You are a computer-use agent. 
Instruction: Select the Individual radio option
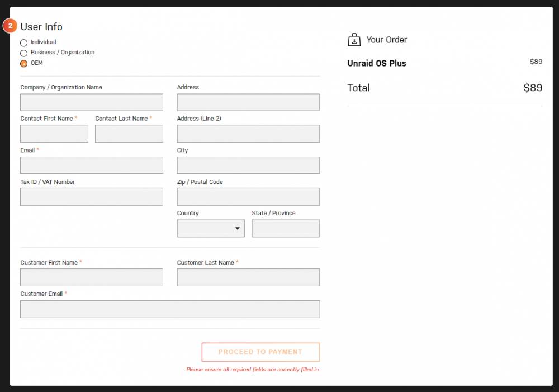[23, 43]
